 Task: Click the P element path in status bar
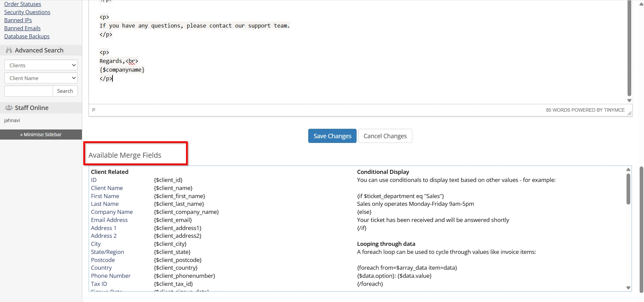click(x=94, y=110)
